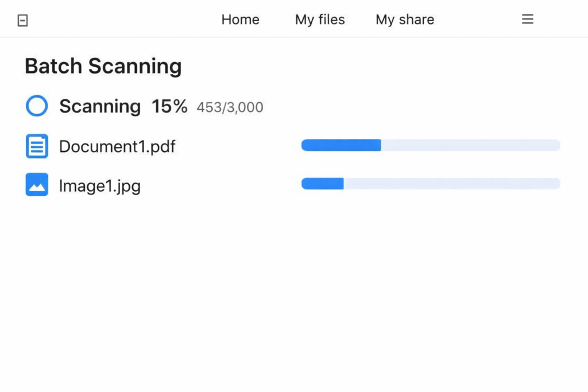This screenshot has width=588, height=392.
Task: Click the blue filled part of Document1.pdf progress bar
Action: point(341,145)
